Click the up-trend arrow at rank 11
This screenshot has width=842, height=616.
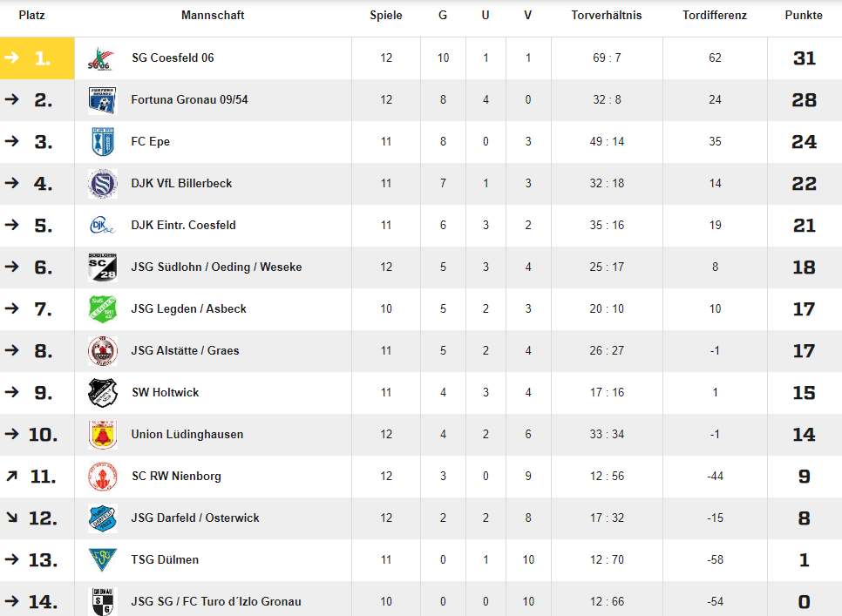coord(12,476)
